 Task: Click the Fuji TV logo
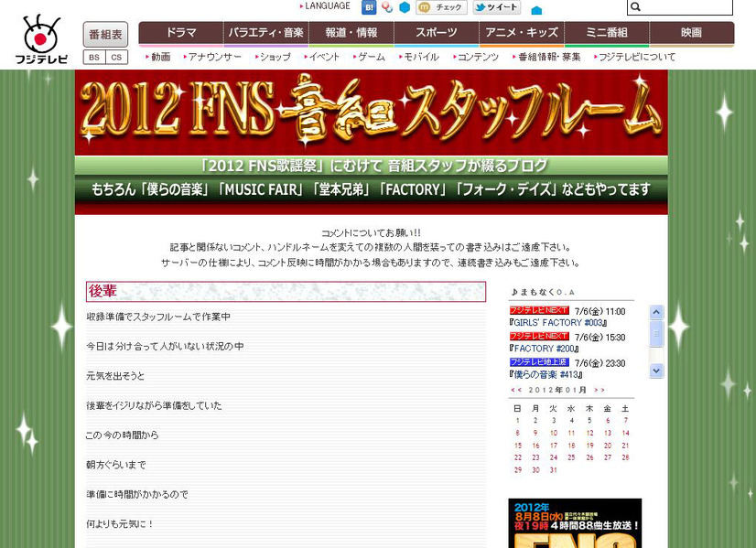click(41, 40)
